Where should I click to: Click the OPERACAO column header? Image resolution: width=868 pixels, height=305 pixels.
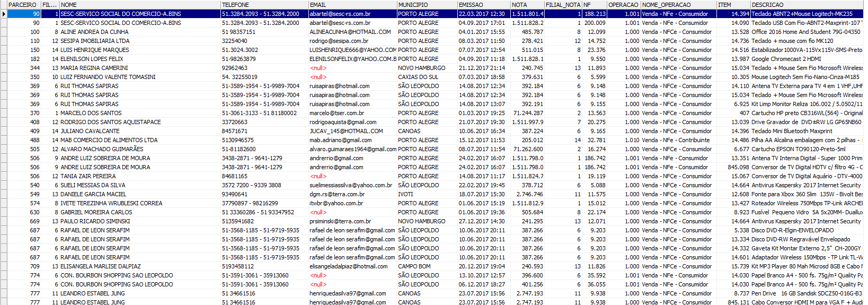[x=624, y=5]
